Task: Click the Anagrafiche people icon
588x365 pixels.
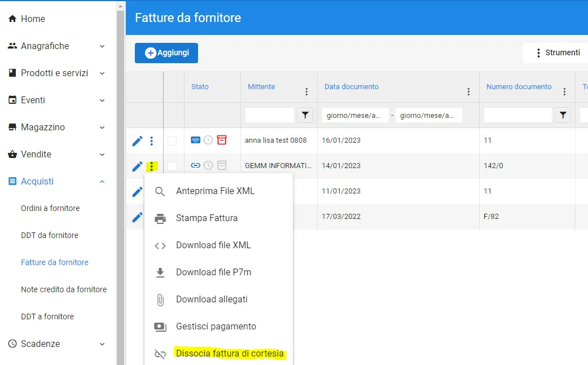Action: (x=12, y=46)
